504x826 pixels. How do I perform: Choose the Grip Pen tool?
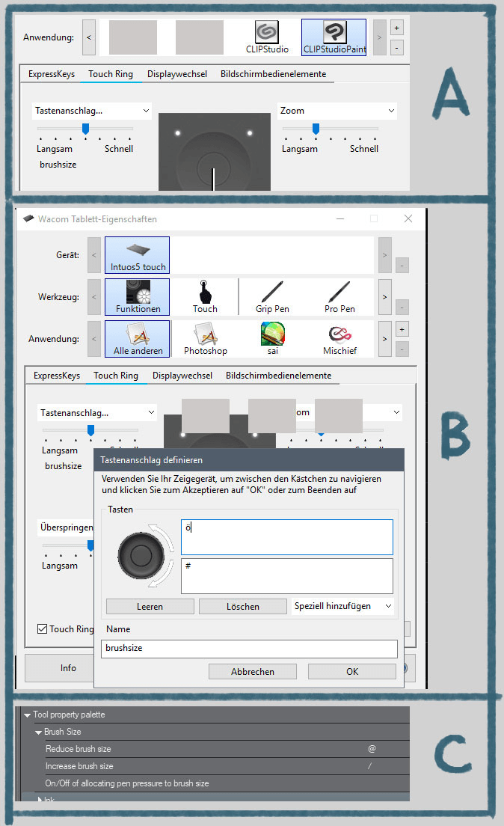coord(272,296)
